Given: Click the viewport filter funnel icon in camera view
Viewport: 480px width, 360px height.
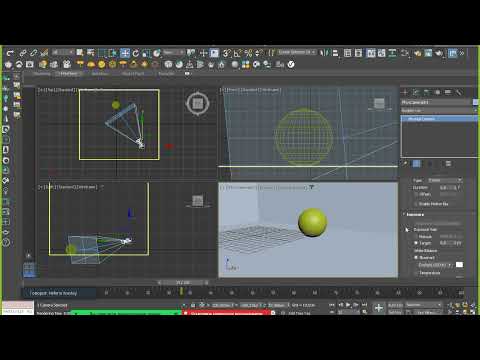Looking at the screenshot, I should (x=311, y=187).
